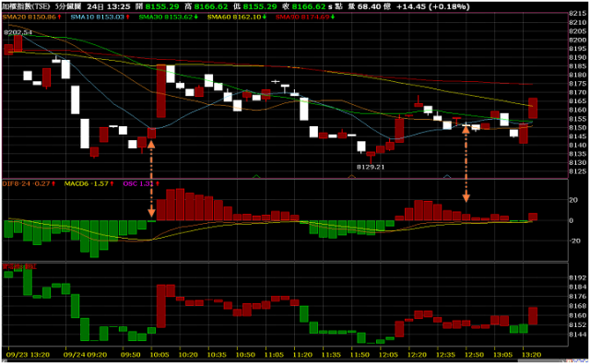This screenshot has width=590, height=364.
Task: Click the 12:50 time axis label
Action: tap(474, 355)
